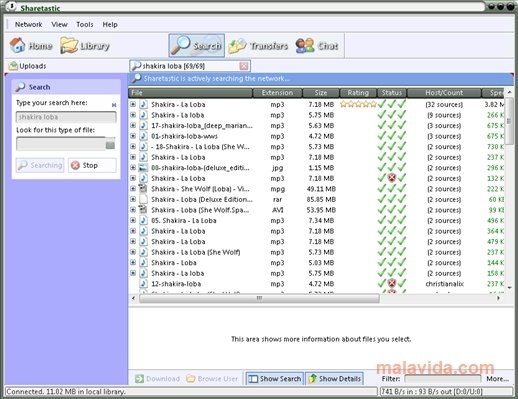
Task: Click the red Stop search icon
Action: (76, 165)
